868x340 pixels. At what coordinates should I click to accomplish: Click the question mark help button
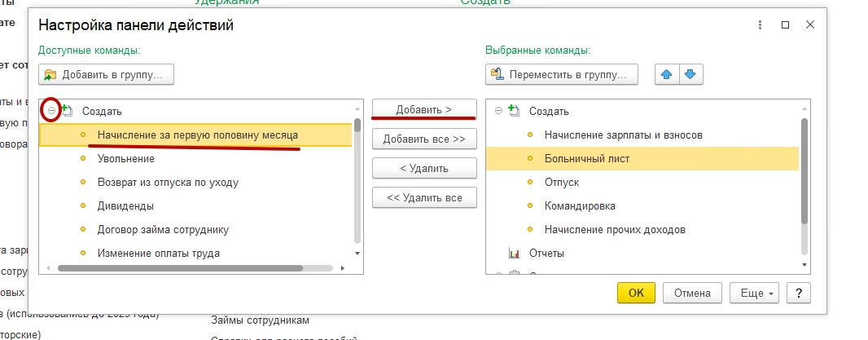pos(799,293)
